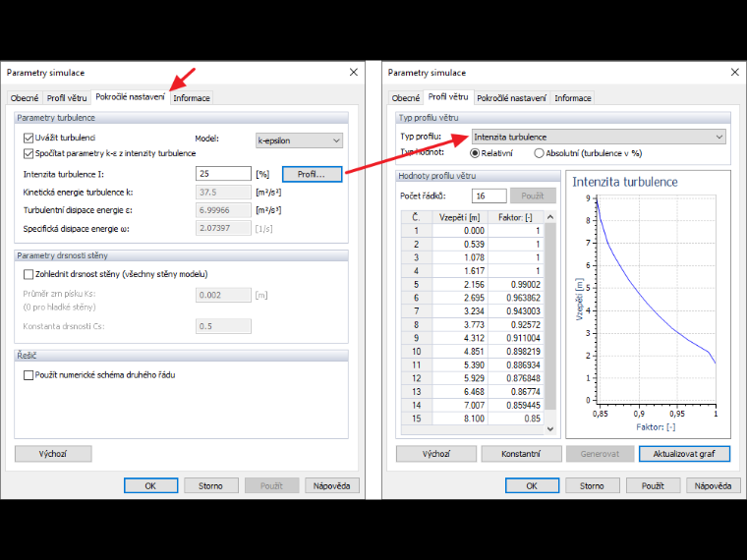This screenshot has height=560, width=747.
Task: Switch to 'Profil větru' tab in left dialog
Action: (67, 98)
